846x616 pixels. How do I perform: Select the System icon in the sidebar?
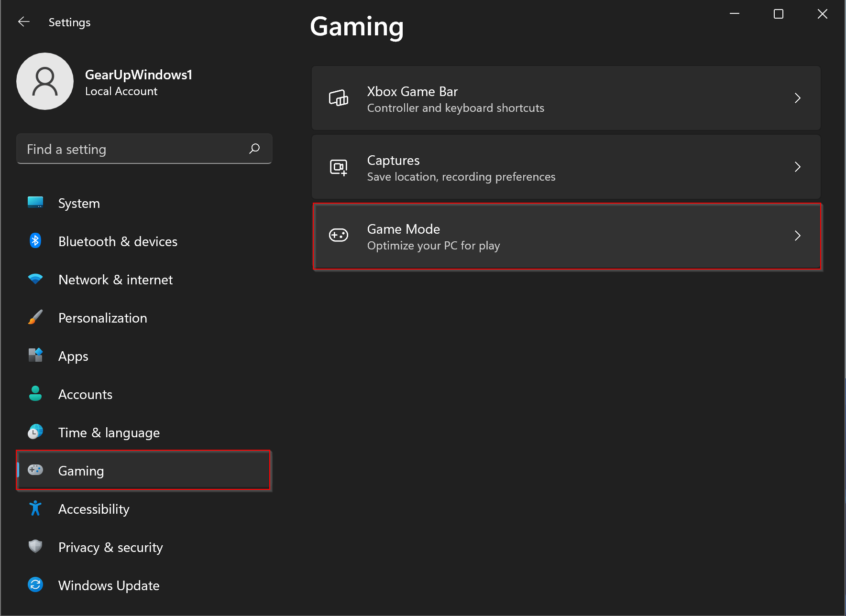click(x=35, y=203)
